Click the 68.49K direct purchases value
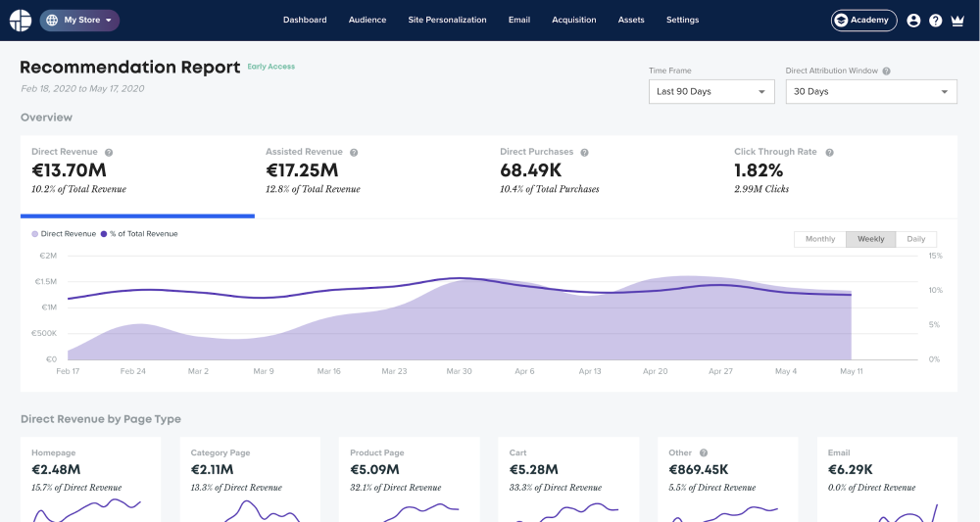The height and width of the screenshot is (522, 980). [x=530, y=170]
